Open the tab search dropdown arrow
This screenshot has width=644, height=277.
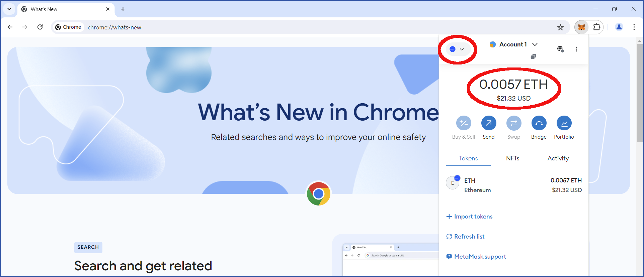9,9
